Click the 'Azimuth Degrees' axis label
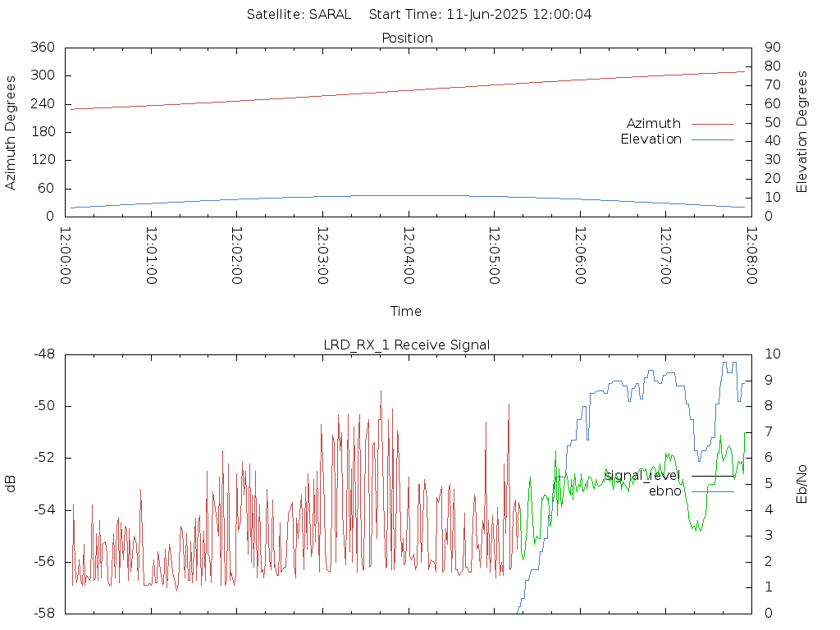 tap(10, 132)
